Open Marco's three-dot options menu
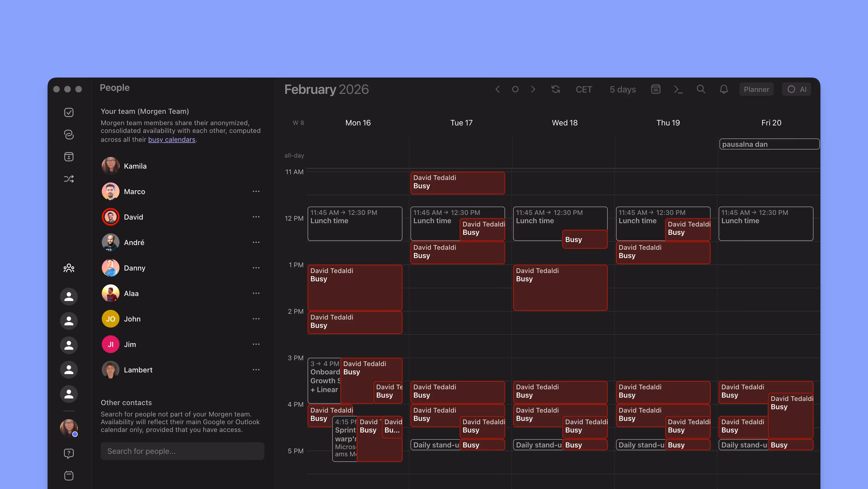The height and width of the screenshot is (489, 868). tap(256, 192)
